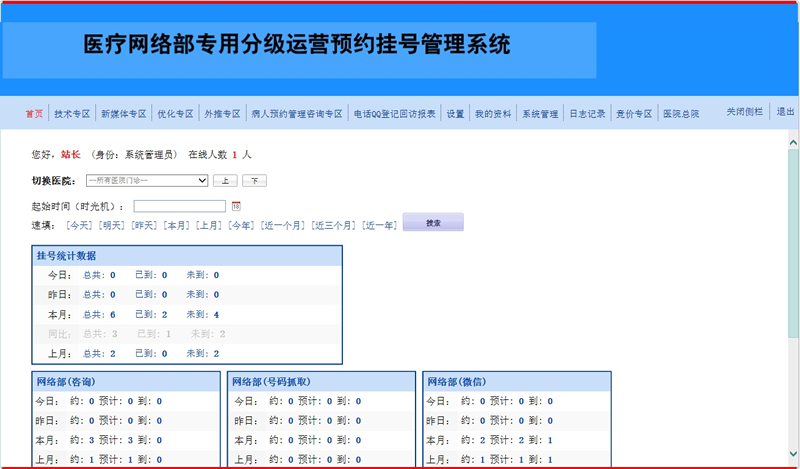
Task: Click 昨日 未到 value 0 in 挂号统计数据
Action: [216, 295]
